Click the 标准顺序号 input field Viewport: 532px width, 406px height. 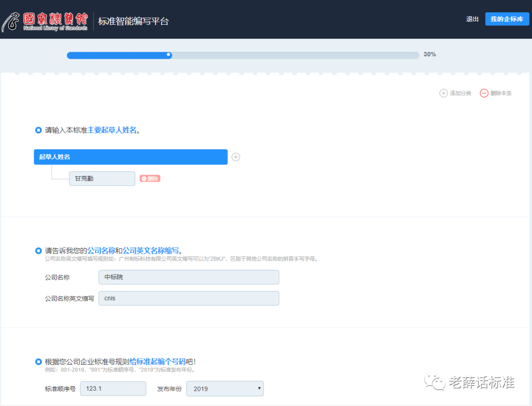point(113,389)
